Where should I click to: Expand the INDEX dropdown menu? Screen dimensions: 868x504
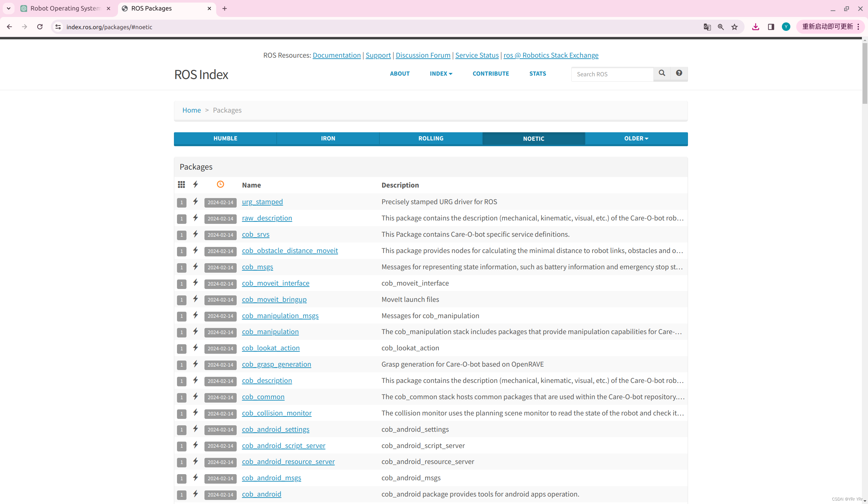pos(440,74)
